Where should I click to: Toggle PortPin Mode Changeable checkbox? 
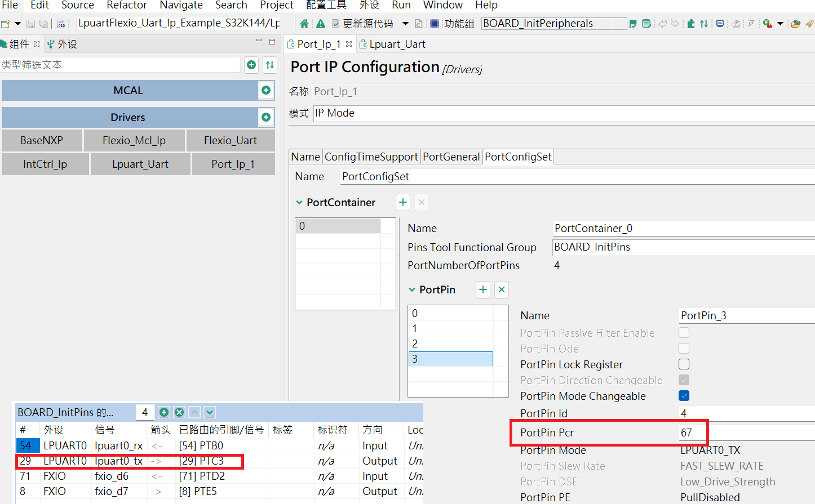(x=684, y=396)
